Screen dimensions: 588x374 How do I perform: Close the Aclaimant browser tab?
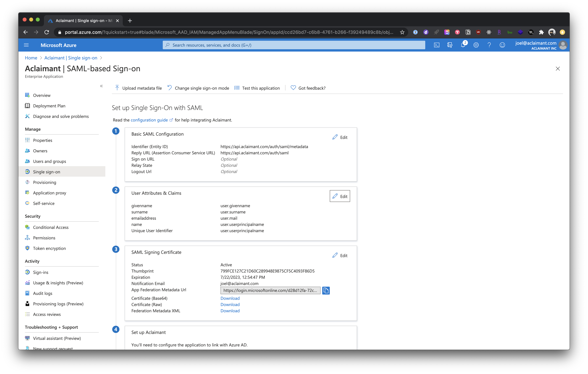click(x=117, y=21)
